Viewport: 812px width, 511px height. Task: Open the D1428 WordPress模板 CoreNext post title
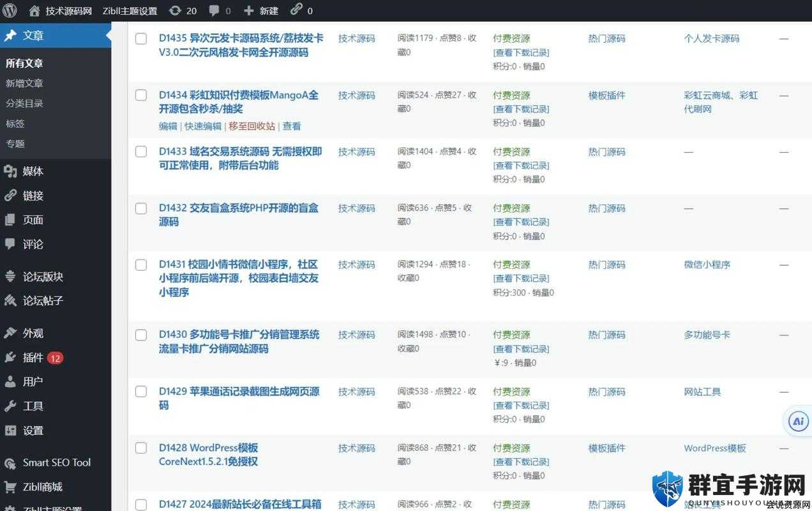click(209, 454)
